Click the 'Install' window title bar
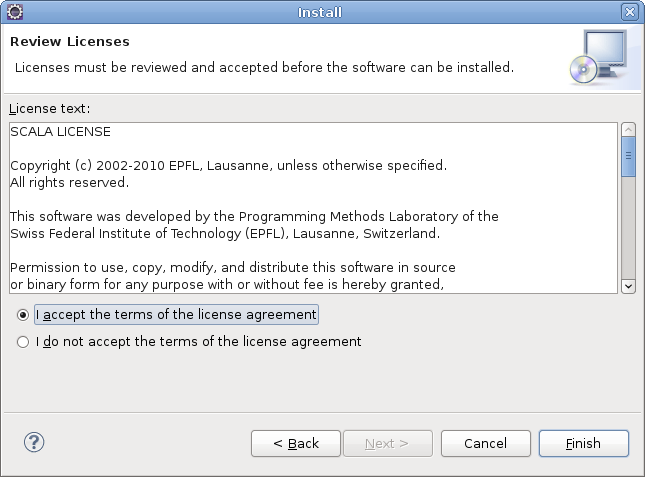 (x=320, y=12)
